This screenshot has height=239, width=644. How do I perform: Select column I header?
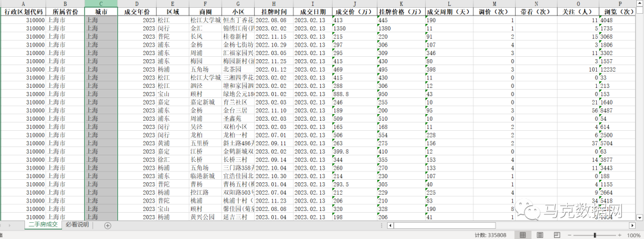coord(313,4)
